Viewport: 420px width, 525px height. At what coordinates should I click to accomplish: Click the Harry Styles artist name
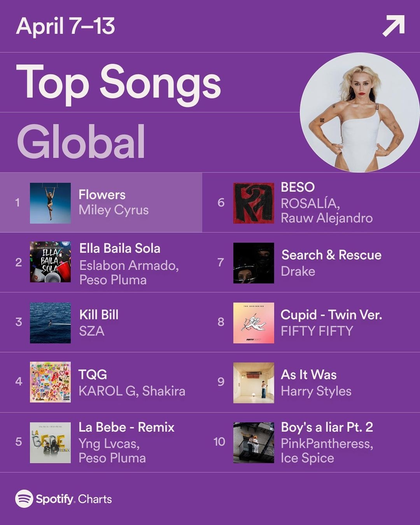coord(316,391)
